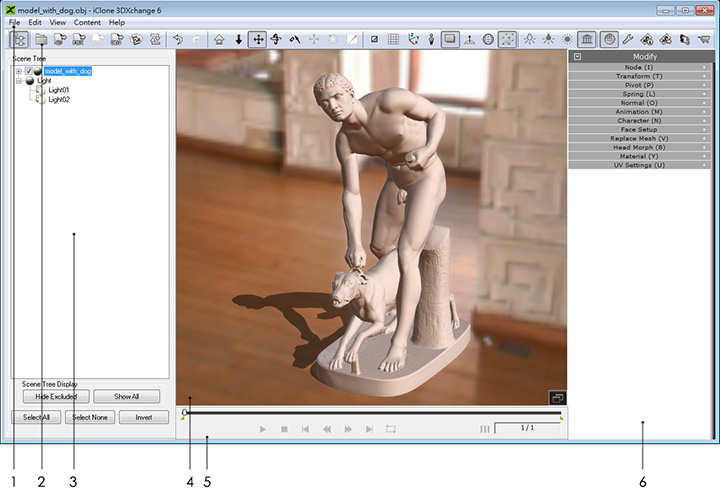Toggle the shaded globe toolbar icon

(x=609, y=39)
